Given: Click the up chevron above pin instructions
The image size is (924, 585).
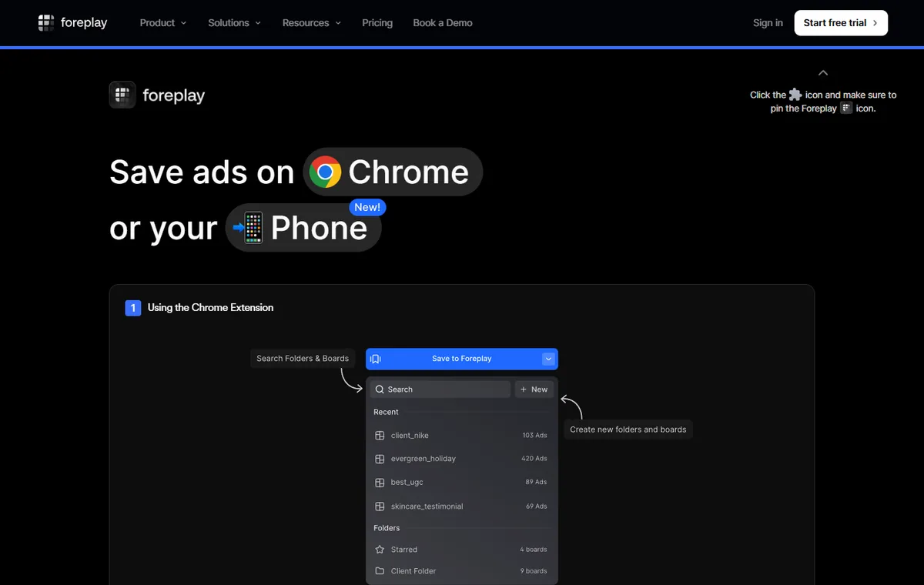Looking at the screenshot, I should tap(823, 73).
